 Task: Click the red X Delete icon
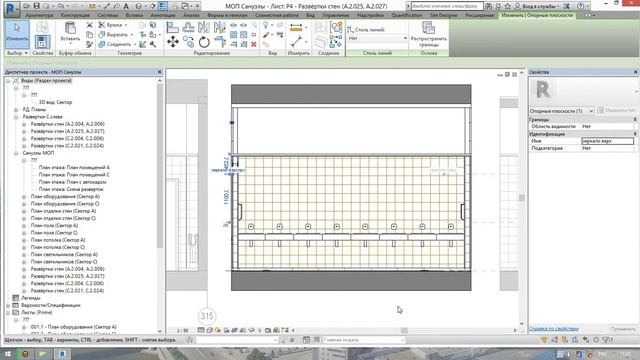(x=253, y=44)
